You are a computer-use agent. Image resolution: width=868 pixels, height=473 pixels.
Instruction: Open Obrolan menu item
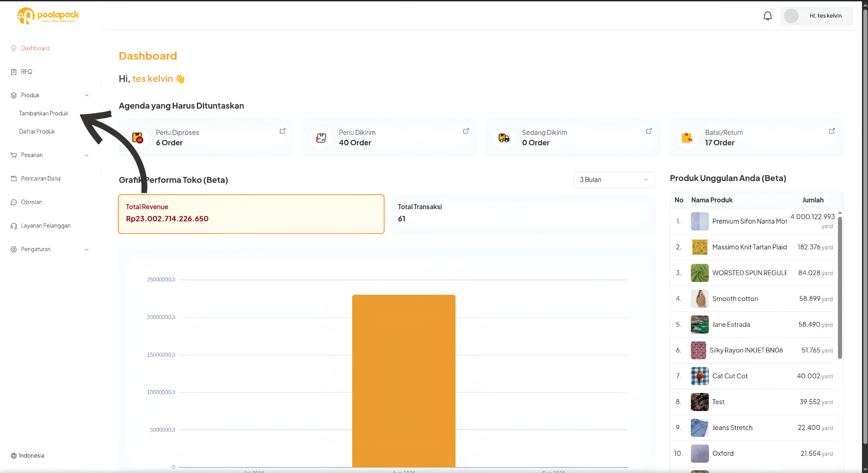pyautogui.click(x=32, y=202)
